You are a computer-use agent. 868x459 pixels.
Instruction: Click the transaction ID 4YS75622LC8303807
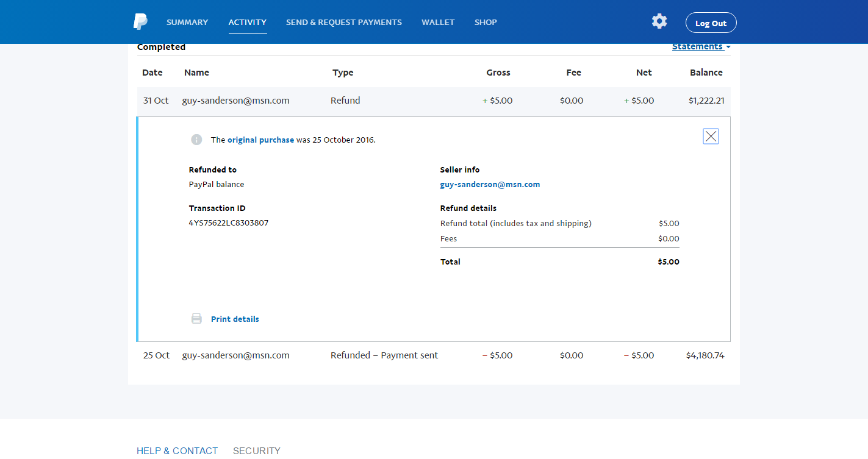tap(229, 223)
